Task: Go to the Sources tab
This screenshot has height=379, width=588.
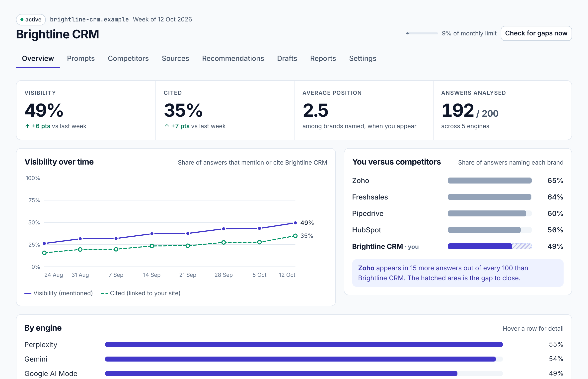Action: tap(175, 58)
